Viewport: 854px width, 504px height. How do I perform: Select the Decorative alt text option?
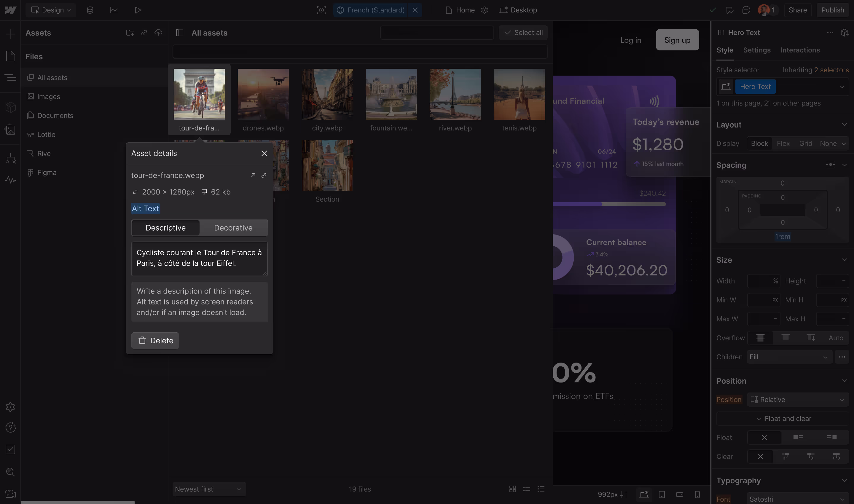[233, 228]
